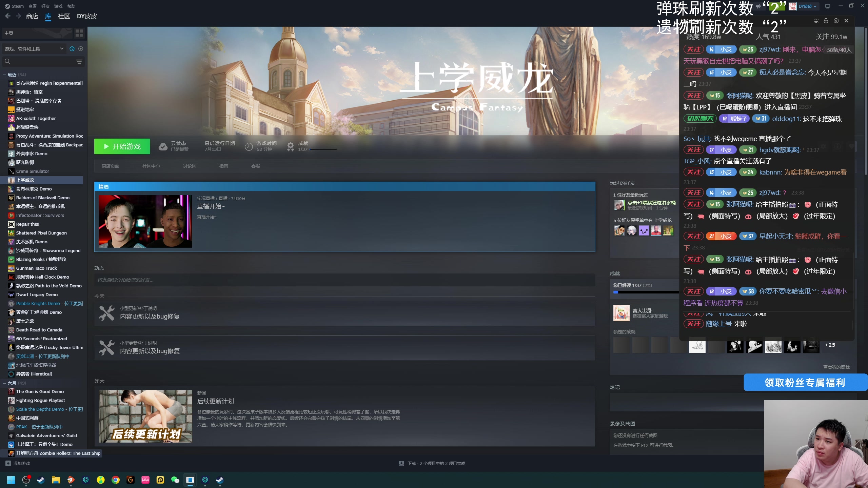868x488 pixels.
Task: Open the 社区 community tab
Action: pos(64,16)
